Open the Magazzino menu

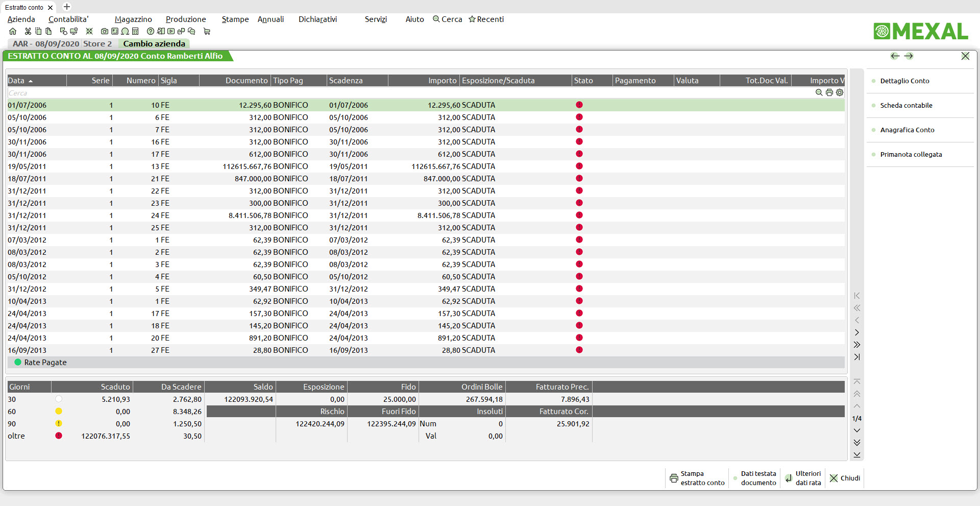[x=133, y=19]
